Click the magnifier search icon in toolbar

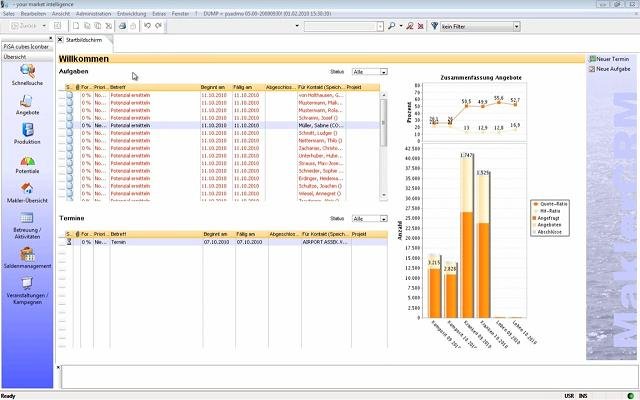pos(391,26)
